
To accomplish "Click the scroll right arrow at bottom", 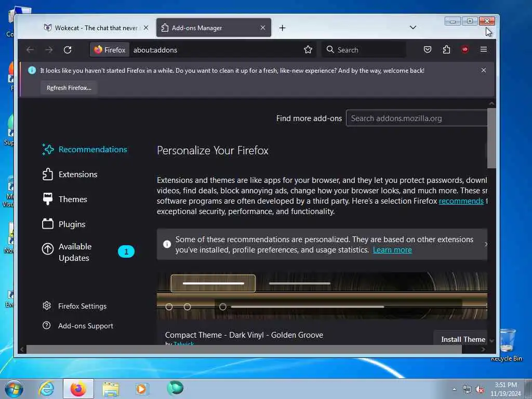I will (483, 349).
